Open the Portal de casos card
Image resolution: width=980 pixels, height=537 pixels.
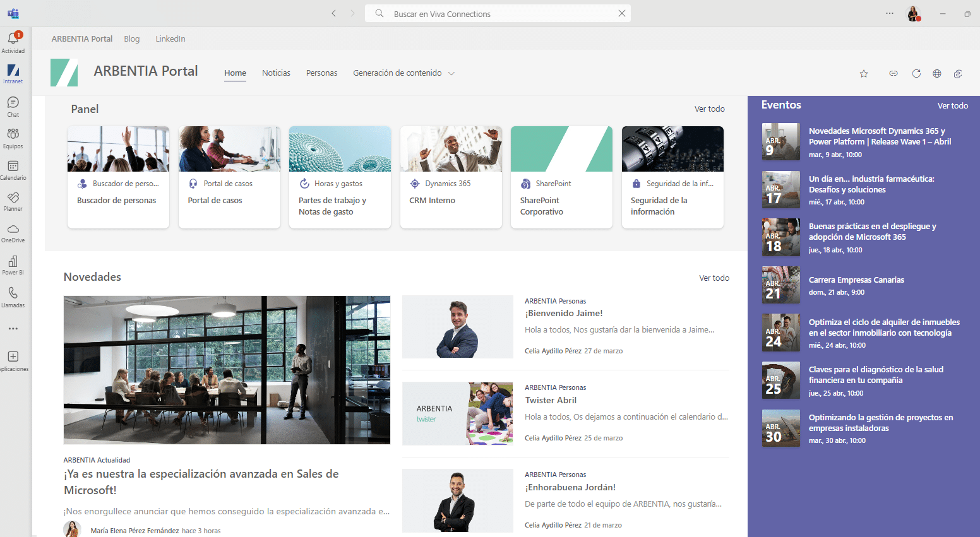click(x=229, y=177)
